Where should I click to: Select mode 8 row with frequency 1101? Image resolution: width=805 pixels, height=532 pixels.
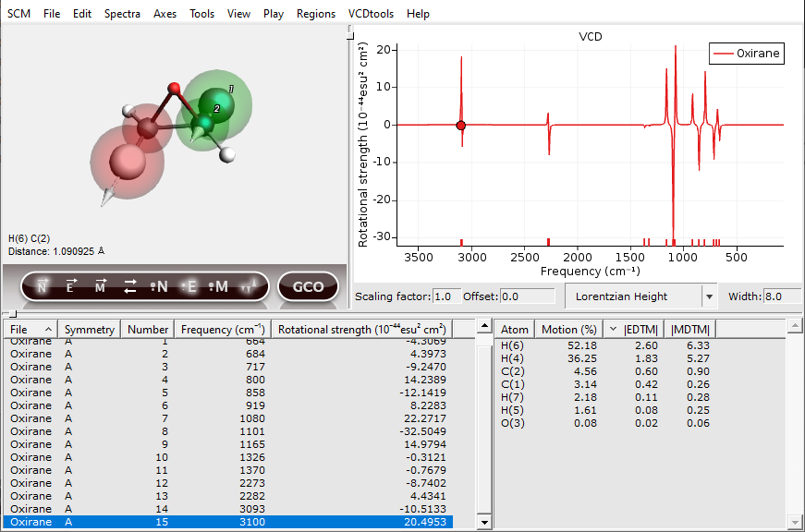tap(231, 431)
